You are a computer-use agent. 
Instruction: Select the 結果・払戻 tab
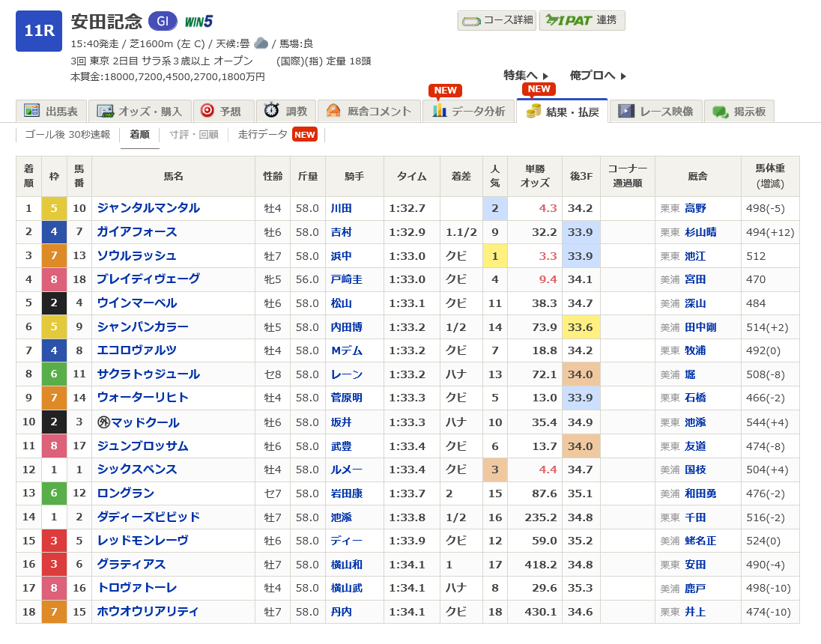coord(563,111)
